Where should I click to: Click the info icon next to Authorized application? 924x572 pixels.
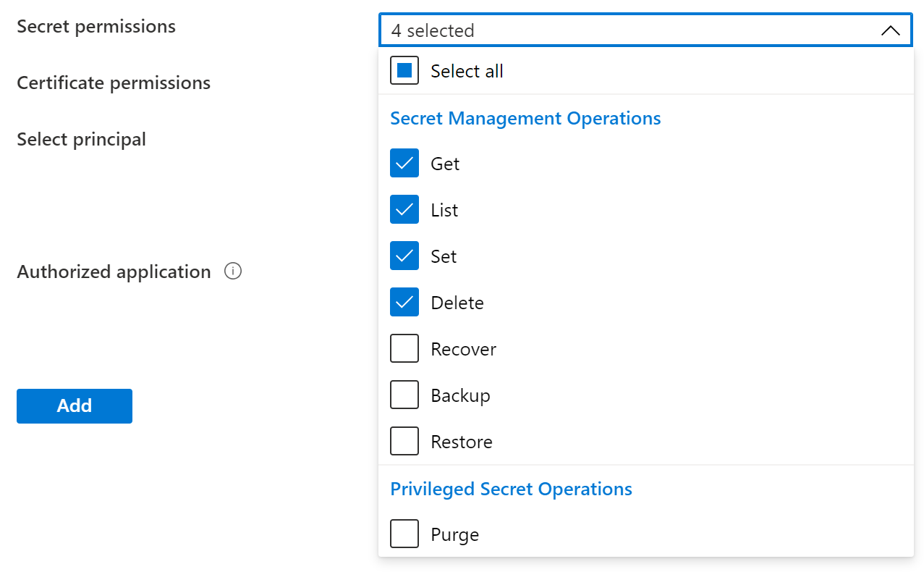(232, 271)
